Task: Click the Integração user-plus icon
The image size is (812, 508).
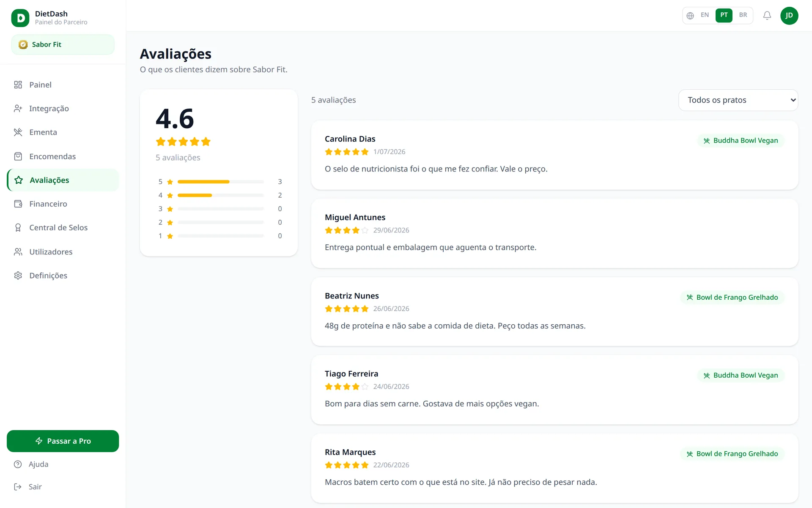Action: pos(18,108)
